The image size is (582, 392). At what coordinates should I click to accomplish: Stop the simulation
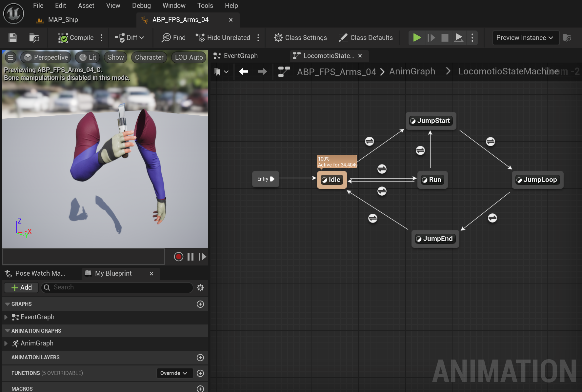[445, 38]
